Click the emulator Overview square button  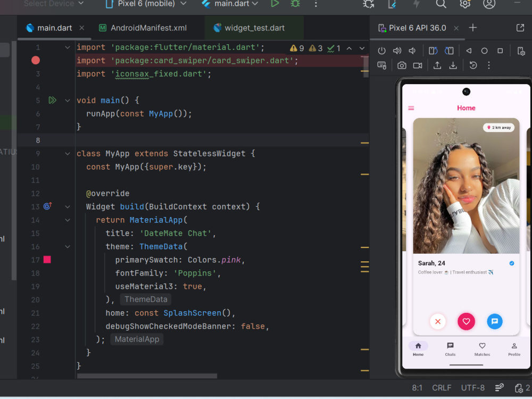500,51
